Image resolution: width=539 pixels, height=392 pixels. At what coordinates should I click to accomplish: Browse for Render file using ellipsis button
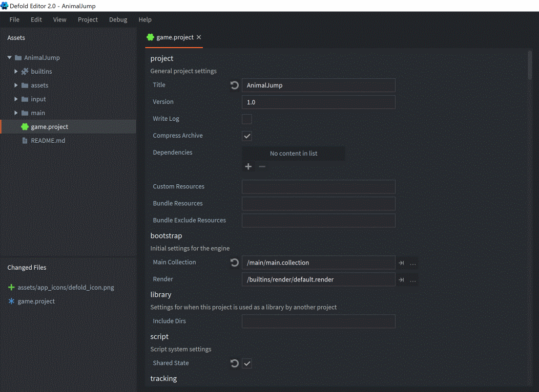click(413, 280)
